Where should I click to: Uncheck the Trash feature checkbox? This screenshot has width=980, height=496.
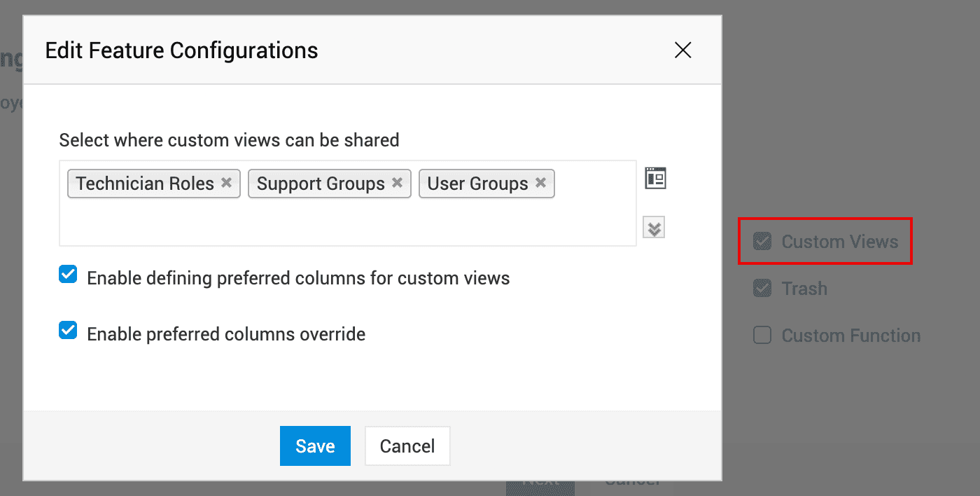[762, 289]
